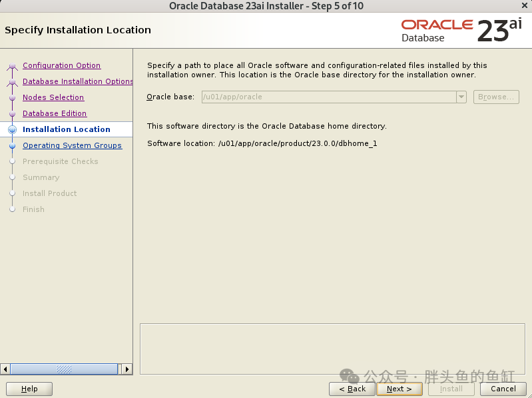
Task: Open Operating System Groups step link
Action: [x=73, y=145]
